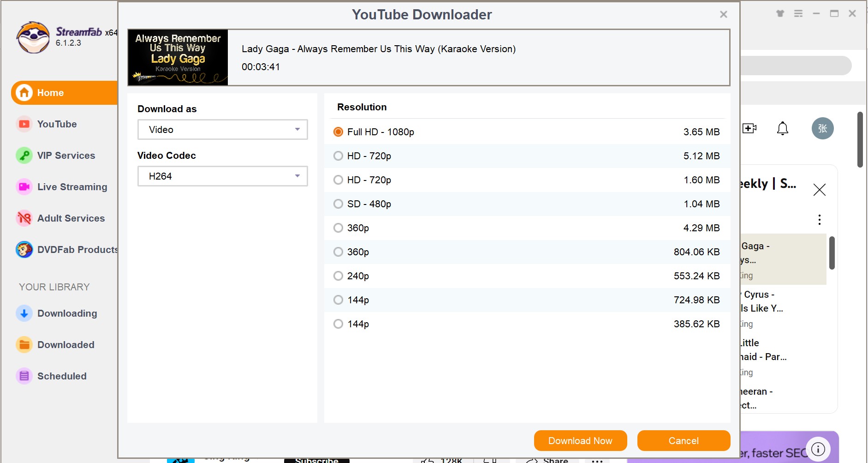The height and width of the screenshot is (463, 868).
Task: Click the Live Streaming camera icon
Action: point(24,187)
